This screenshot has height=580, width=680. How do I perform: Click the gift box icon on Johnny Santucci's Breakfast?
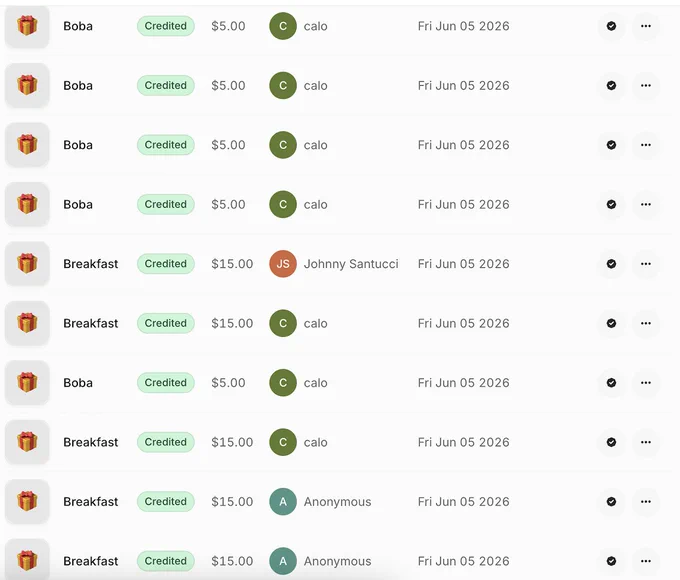[x=27, y=264]
